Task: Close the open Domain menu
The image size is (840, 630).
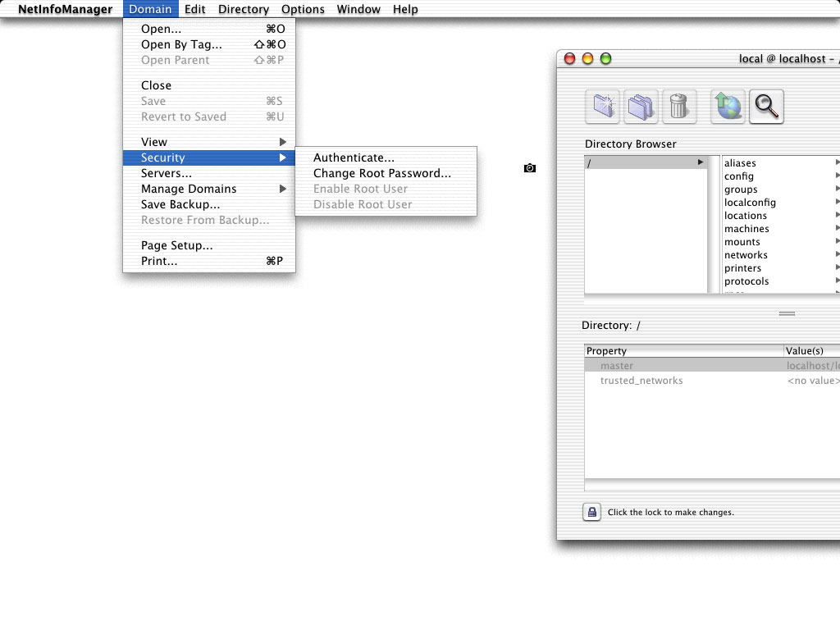Action: (x=150, y=9)
